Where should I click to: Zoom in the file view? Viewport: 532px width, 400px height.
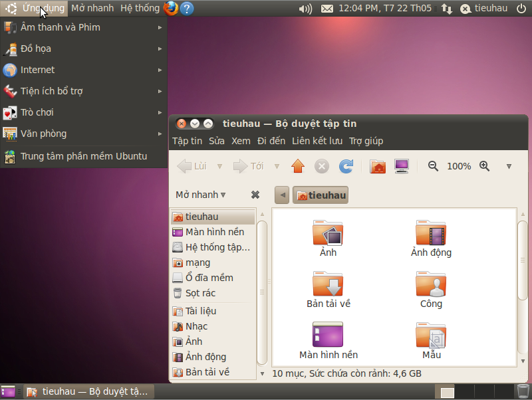pos(484,166)
